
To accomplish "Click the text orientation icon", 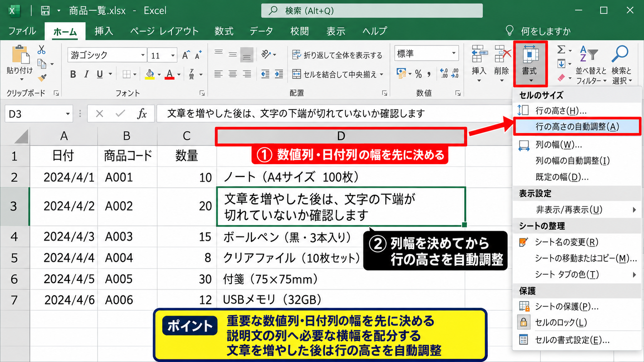I will [x=266, y=54].
